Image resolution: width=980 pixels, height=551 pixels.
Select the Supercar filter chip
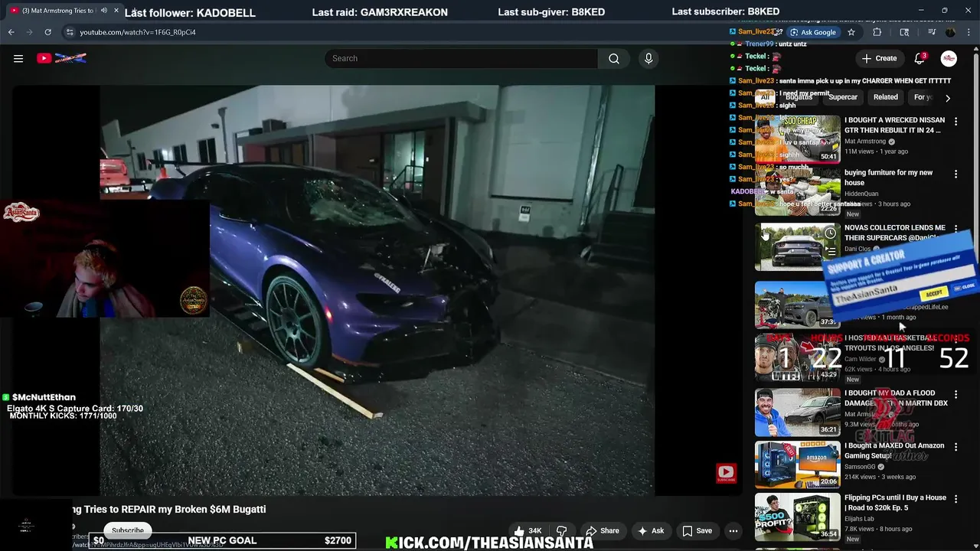click(x=843, y=97)
